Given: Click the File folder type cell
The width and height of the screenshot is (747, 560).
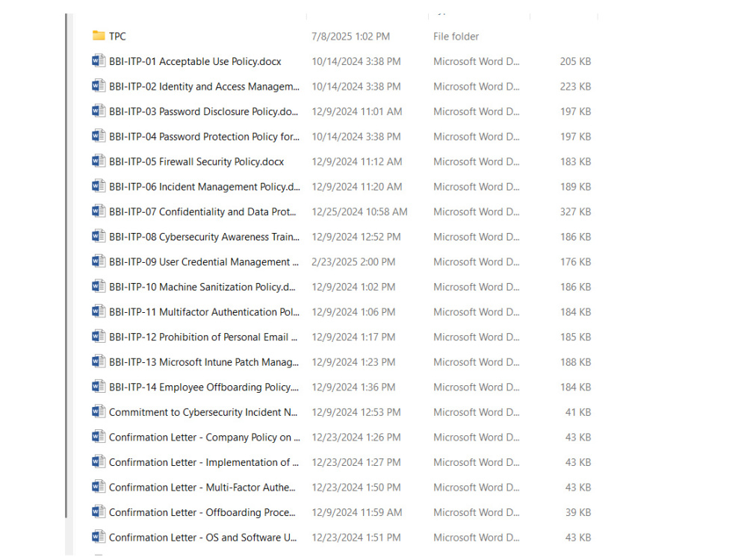Looking at the screenshot, I should (x=456, y=36).
